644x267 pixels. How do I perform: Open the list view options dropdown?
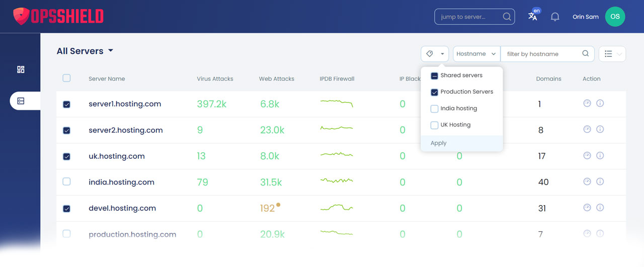(x=612, y=54)
